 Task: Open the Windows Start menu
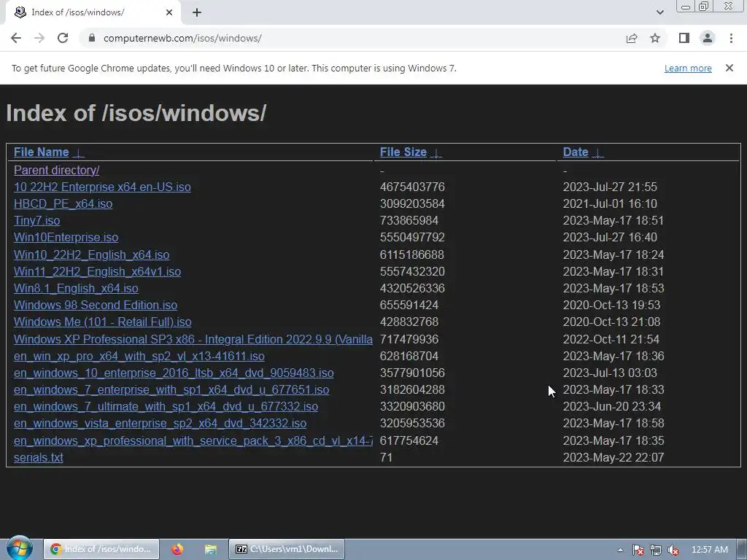click(x=20, y=548)
